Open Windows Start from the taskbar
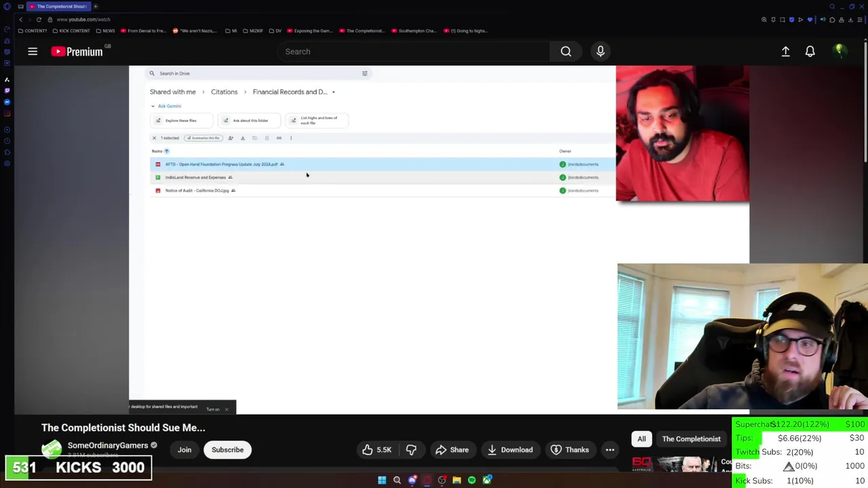The image size is (868, 488). click(382, 480)
